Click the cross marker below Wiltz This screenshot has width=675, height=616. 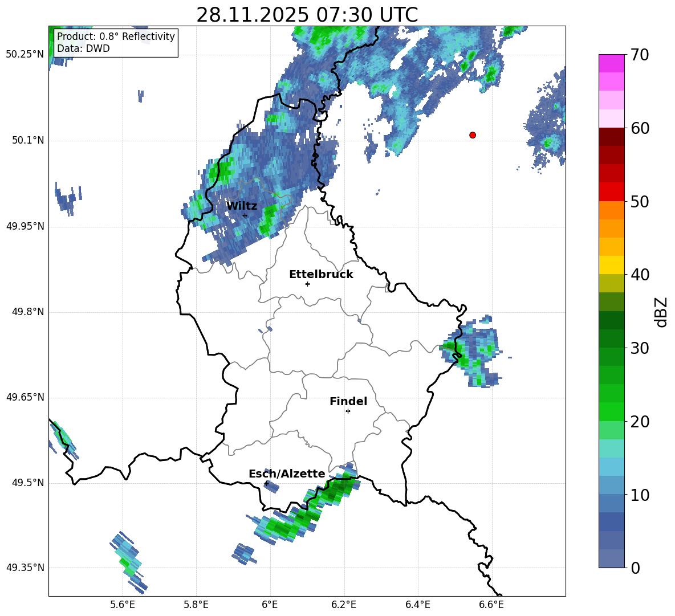pyautogui.click(x=245, y=215)
